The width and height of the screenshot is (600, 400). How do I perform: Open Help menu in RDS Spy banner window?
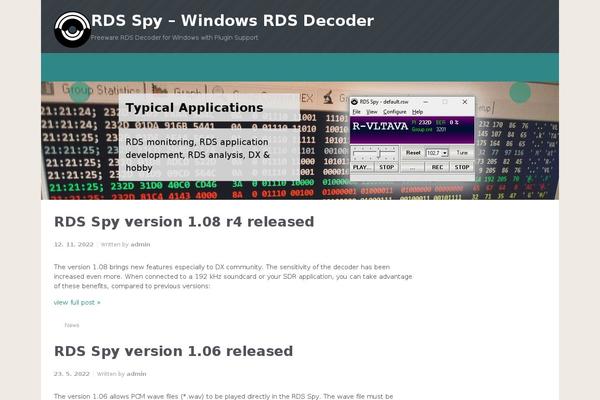coord(417,112)
